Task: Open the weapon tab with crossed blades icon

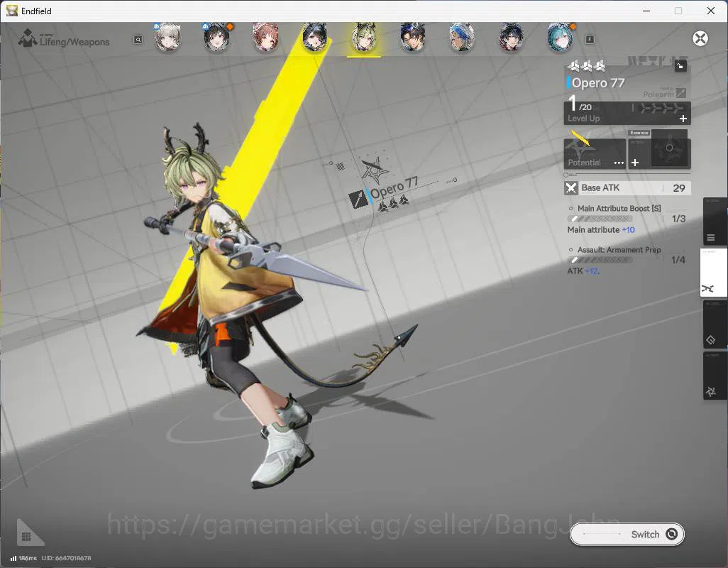Action: [x=714, y=273]
